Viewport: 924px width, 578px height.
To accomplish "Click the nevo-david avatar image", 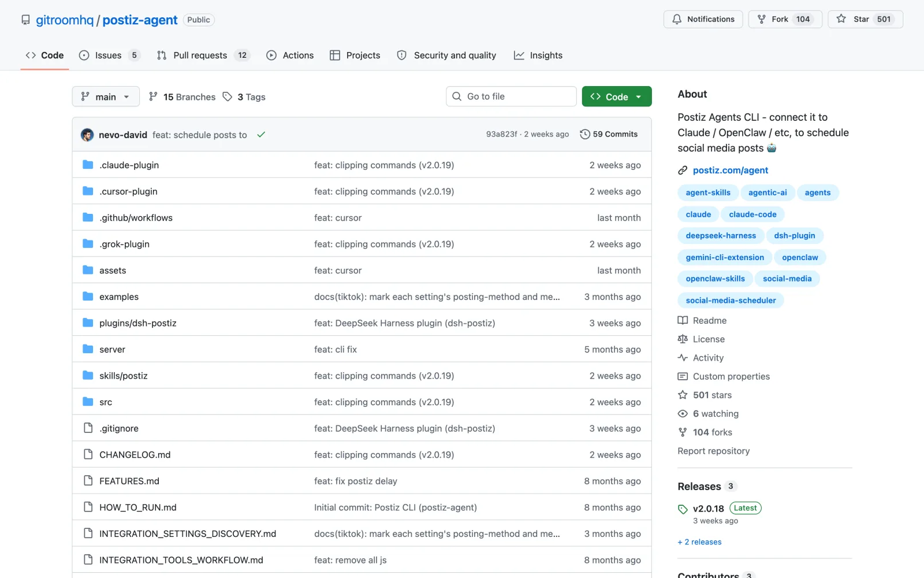I will pyautogui.click(x=87, y=135).
